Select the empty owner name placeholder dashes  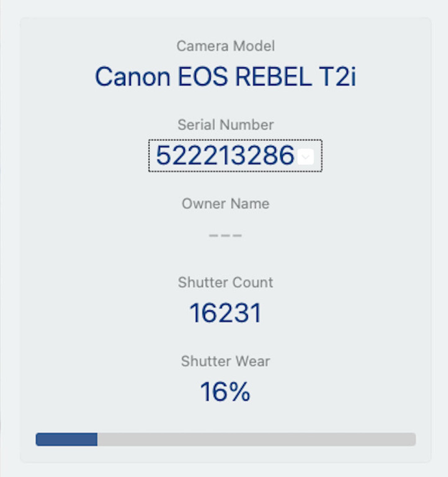click(225, 235)
